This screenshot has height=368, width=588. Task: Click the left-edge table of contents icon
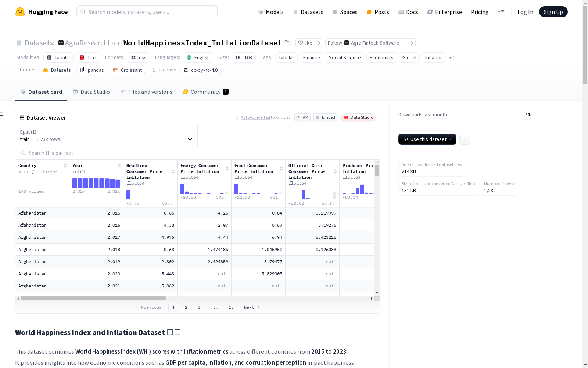1,114
